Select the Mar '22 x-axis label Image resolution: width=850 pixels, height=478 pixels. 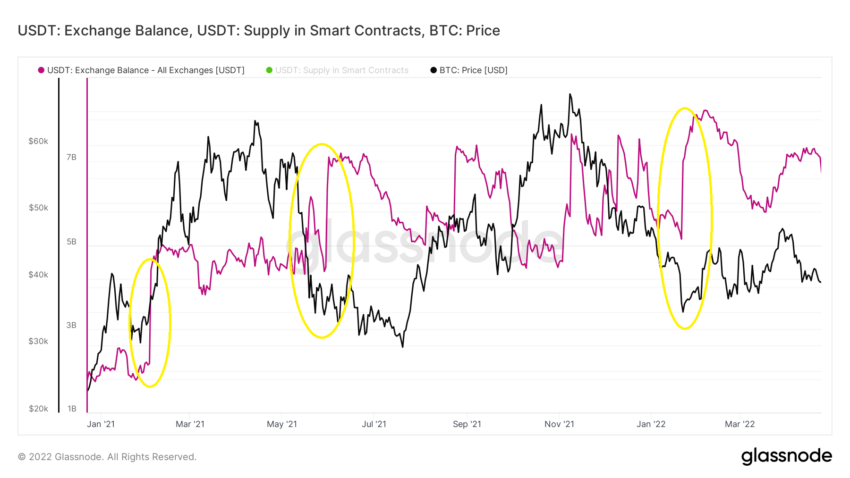(x=740, y=424)
